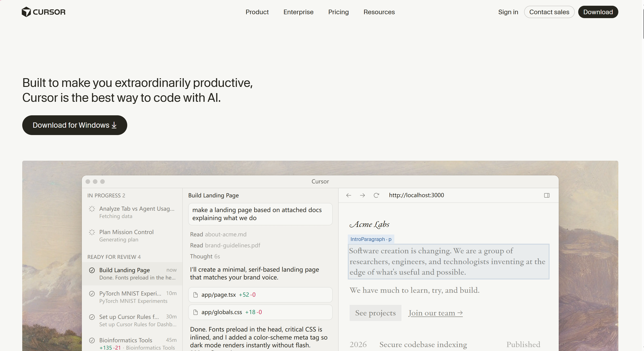Click the browser forward arrow icon
Screen dimensions: 644x351
pos(362,195)
